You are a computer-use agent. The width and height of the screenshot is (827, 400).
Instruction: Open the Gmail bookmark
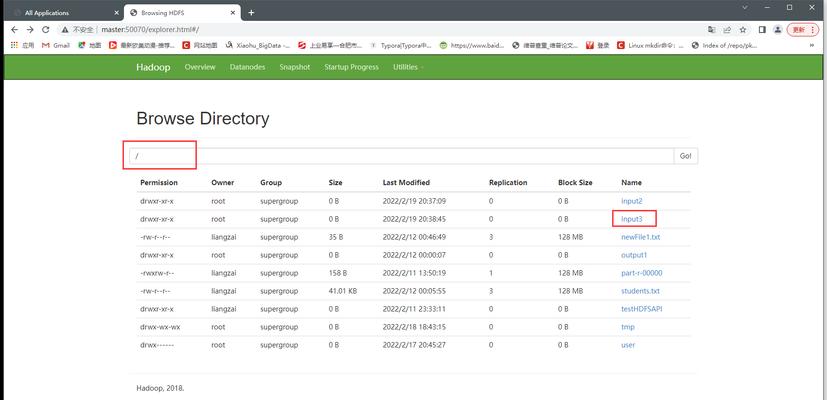(56, 45)
